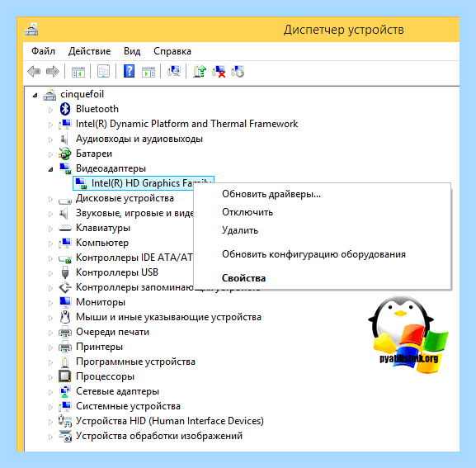Toggle the console tree pane toolbar icon

click(78, 72)
